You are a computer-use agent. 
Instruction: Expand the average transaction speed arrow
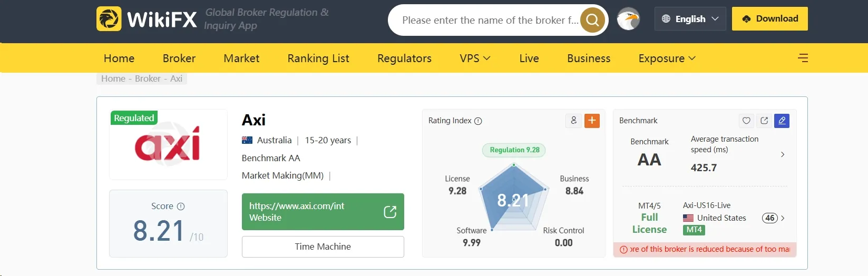tap(783, 154)
